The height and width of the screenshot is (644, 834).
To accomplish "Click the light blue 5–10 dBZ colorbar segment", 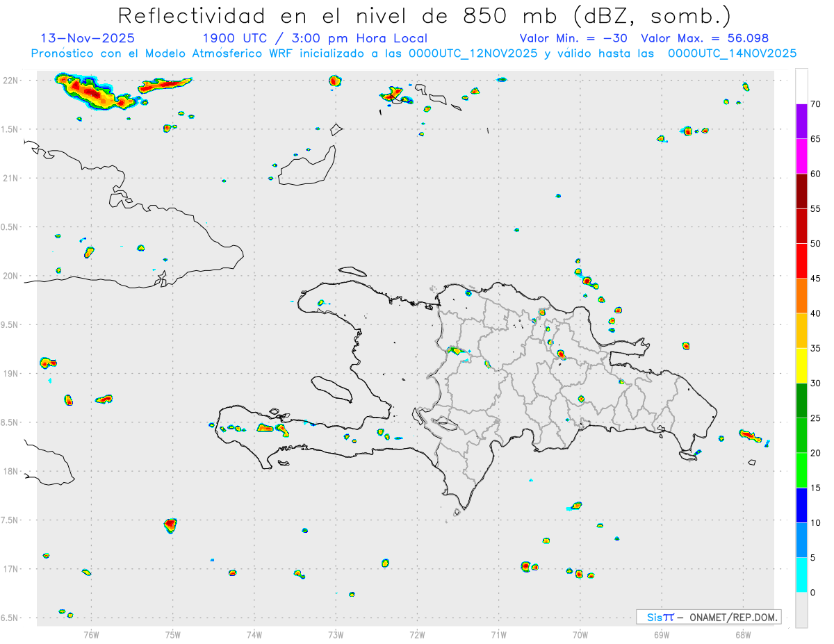I will coord(801,540).
